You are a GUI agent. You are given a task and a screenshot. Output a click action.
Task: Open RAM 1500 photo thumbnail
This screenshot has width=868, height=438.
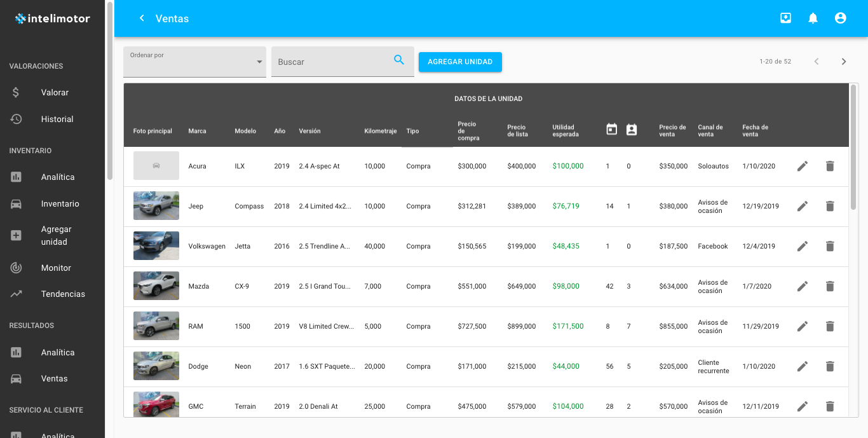(x=156, y=326)
